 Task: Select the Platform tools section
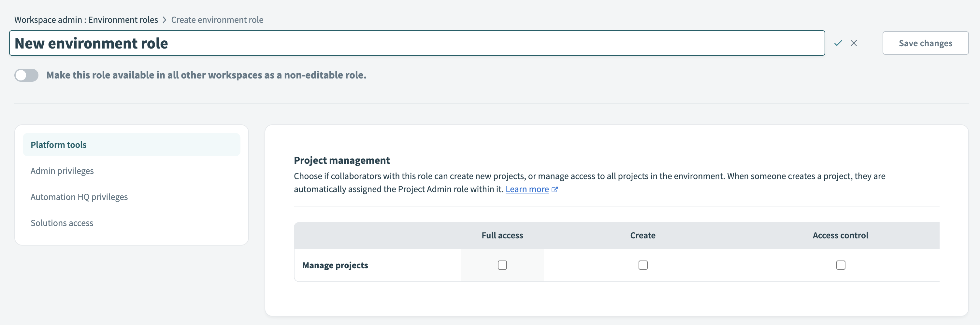click(x=58, y=145)
